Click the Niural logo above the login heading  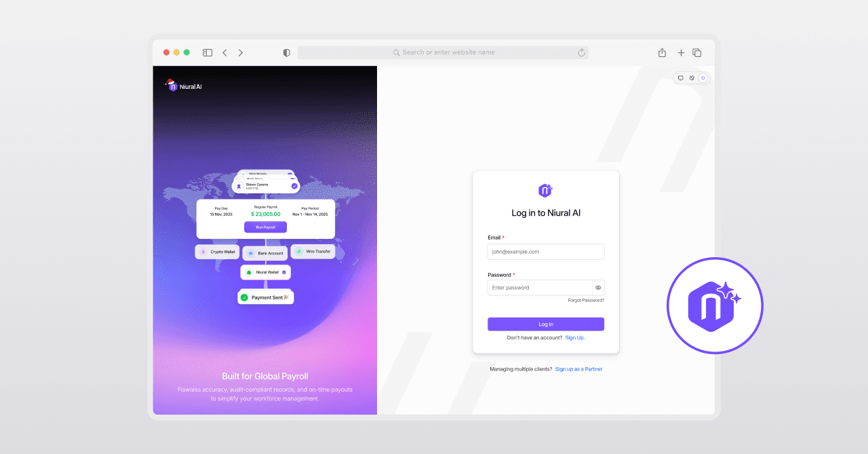(x=545, y=191)
